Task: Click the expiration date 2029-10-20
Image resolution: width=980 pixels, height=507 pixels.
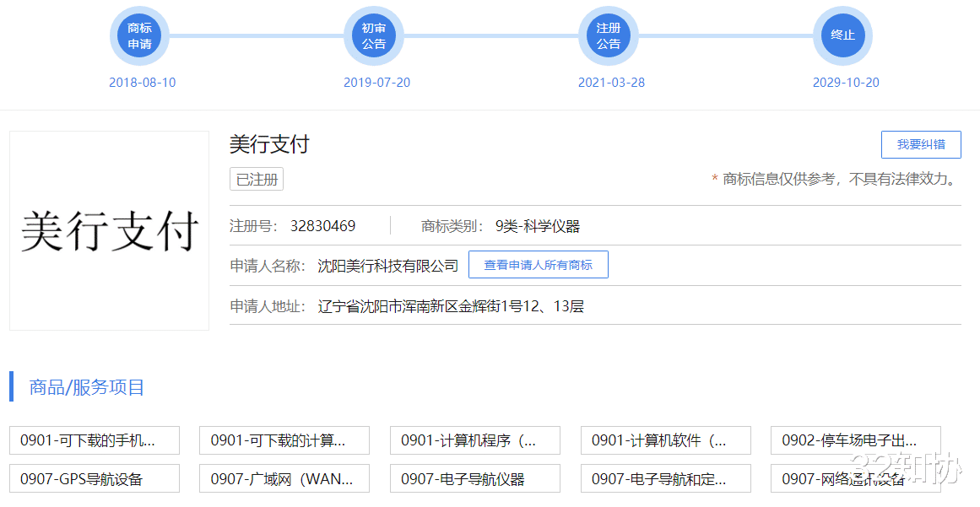Action: click(x=846, y=82)
